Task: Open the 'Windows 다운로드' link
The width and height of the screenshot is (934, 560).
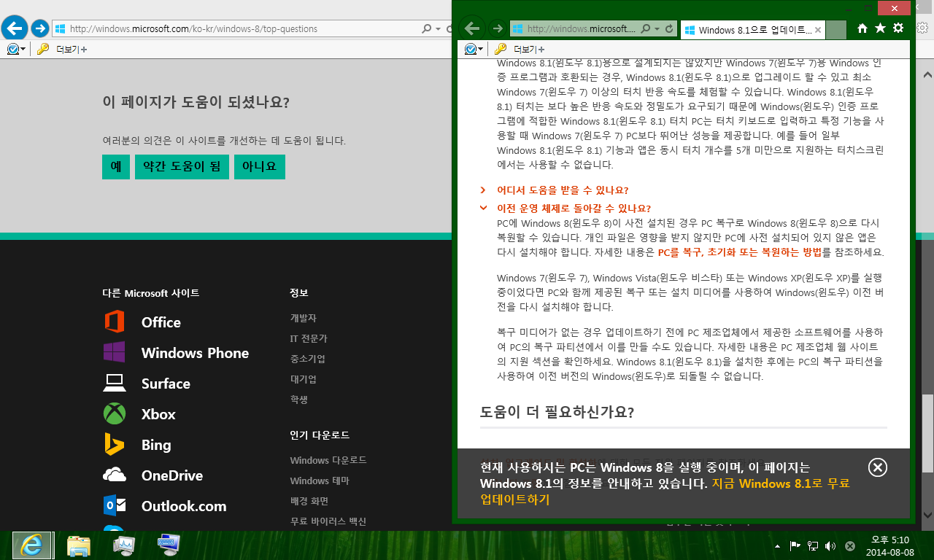Action: 328,460
